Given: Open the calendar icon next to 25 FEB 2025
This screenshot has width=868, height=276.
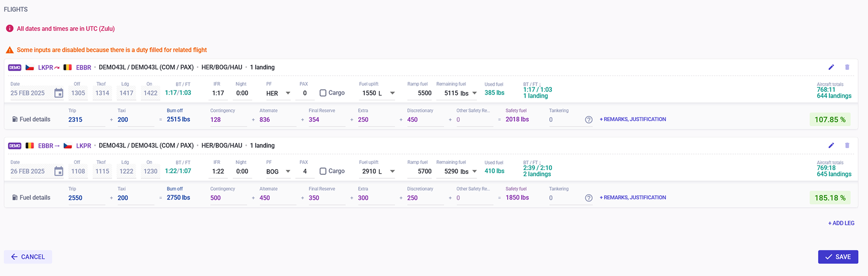Looking at the screenshot, I should tap(59, 93).
